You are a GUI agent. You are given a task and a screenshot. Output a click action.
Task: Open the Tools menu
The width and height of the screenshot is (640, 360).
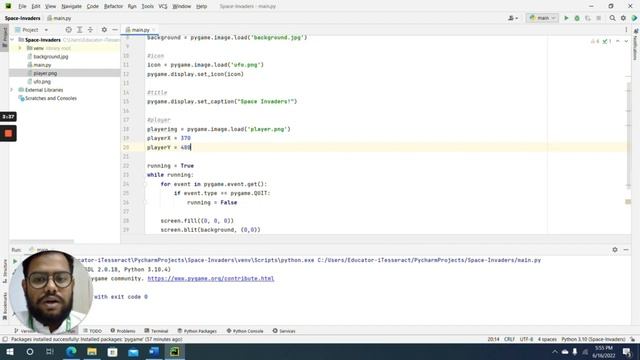click(x=147, y=6)
